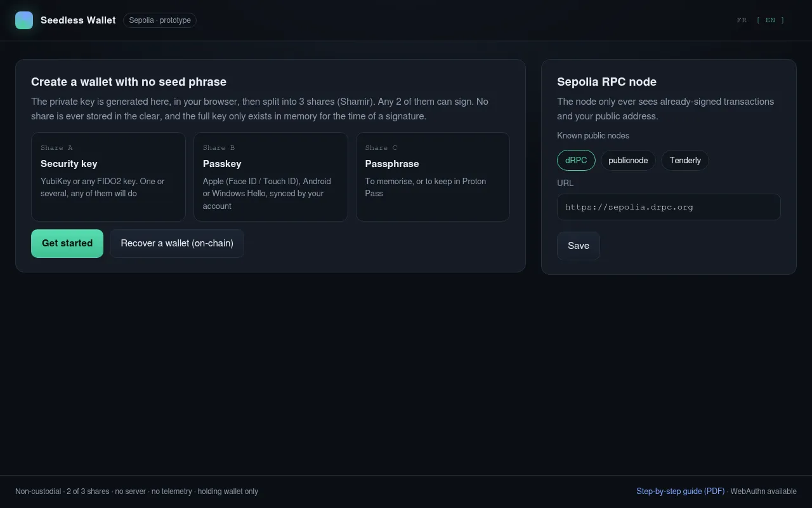812x508 pixels.
Task: Click the 'Known public nodes' label
Action: click(593, 135)
